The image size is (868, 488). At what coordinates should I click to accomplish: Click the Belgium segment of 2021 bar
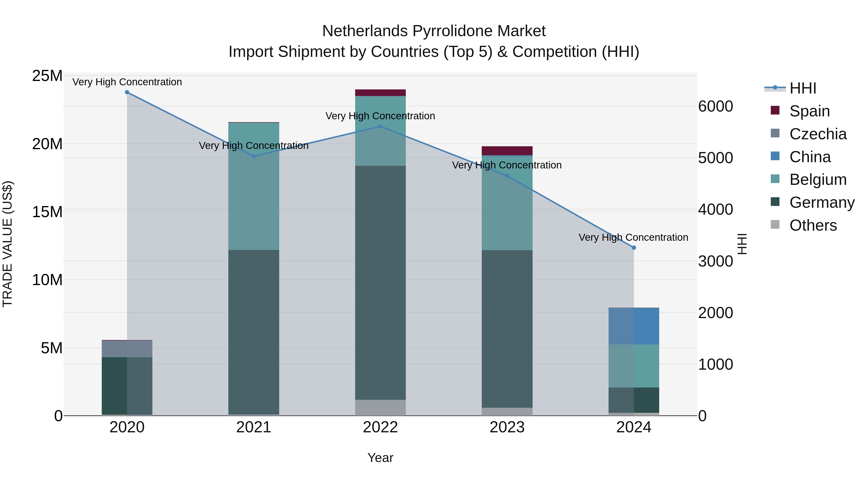tap(254, 186)
